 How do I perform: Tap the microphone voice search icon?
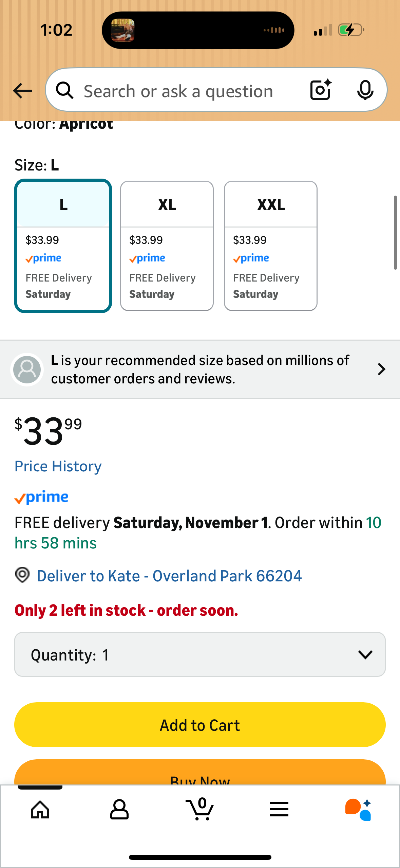(365, 90)
